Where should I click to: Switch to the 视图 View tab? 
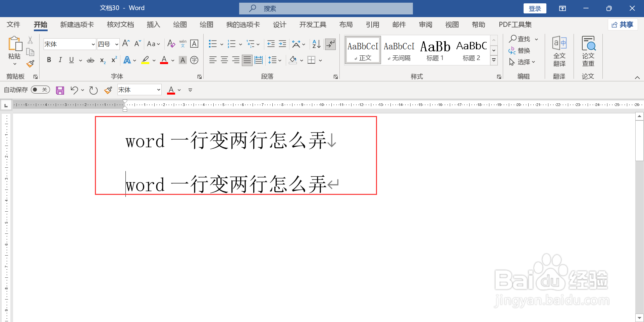pos(452,24)
